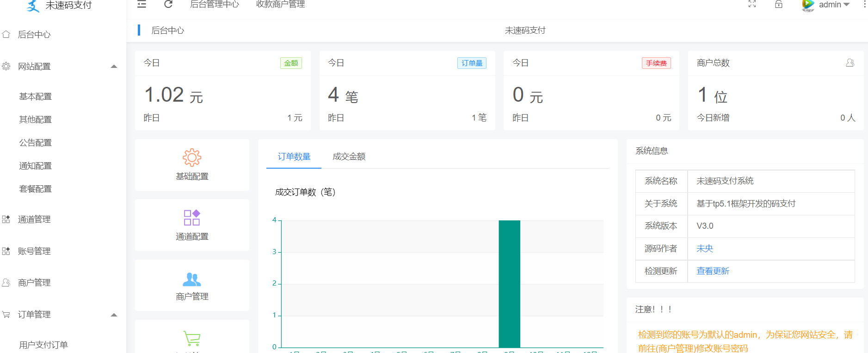Open 套餐配置 submenu item

pos(35,189)
